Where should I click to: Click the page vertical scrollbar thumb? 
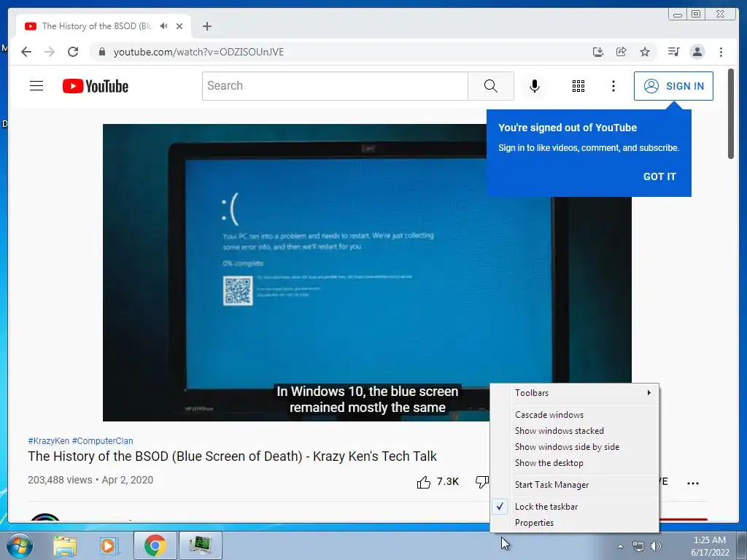tap(731, 114)
